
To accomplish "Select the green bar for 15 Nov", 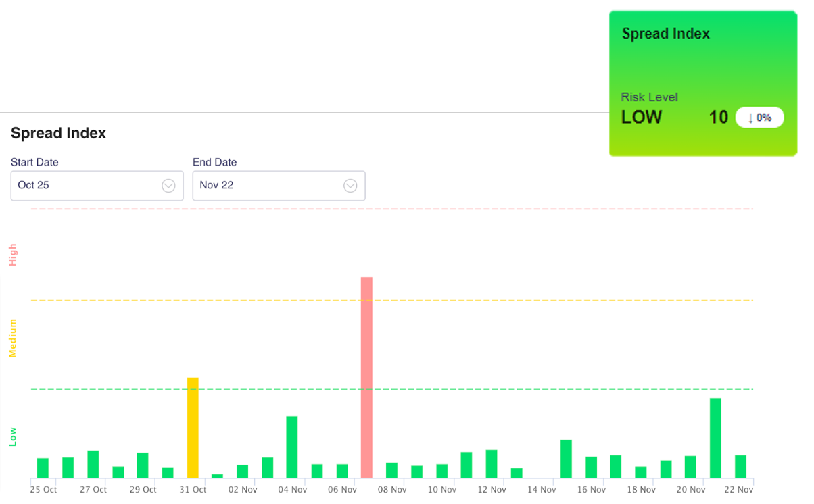I will coord(566,459).
